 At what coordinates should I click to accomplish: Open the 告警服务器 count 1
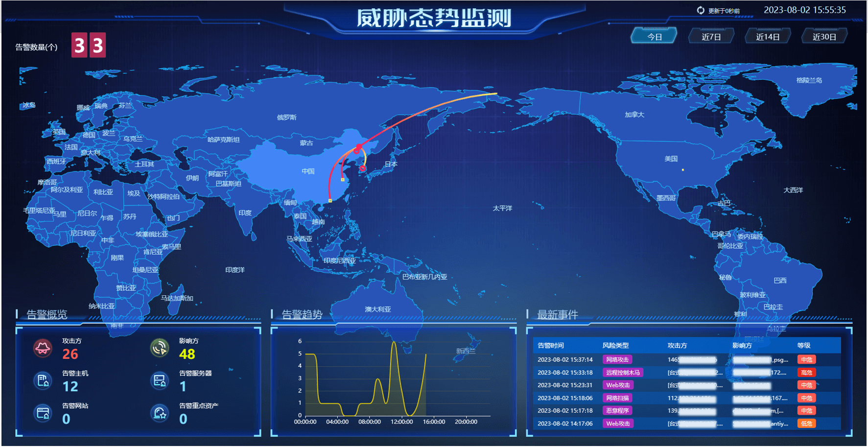tap(183, 387)
